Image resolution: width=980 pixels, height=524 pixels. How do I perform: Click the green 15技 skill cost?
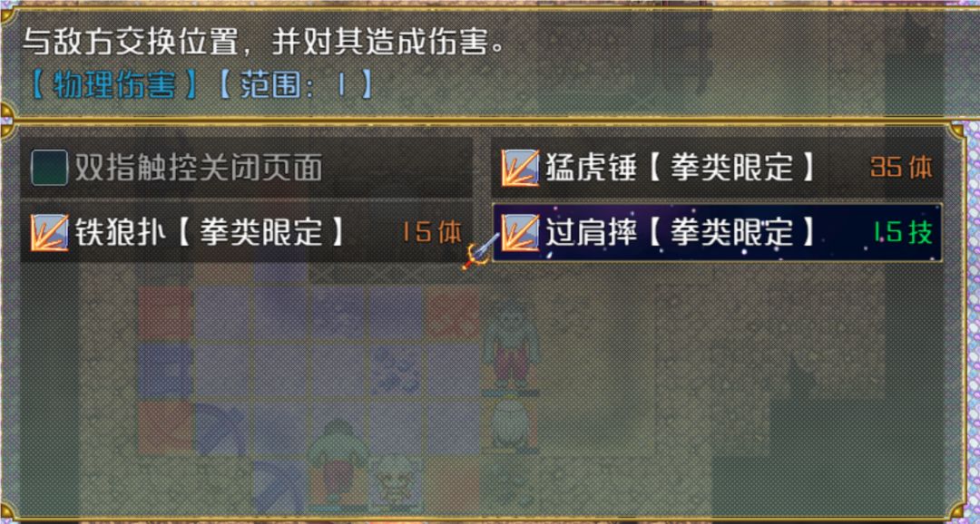point(903,232)
